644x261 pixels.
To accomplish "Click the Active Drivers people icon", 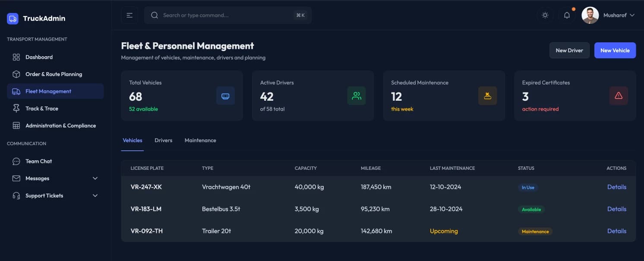I will click(357, 96).
